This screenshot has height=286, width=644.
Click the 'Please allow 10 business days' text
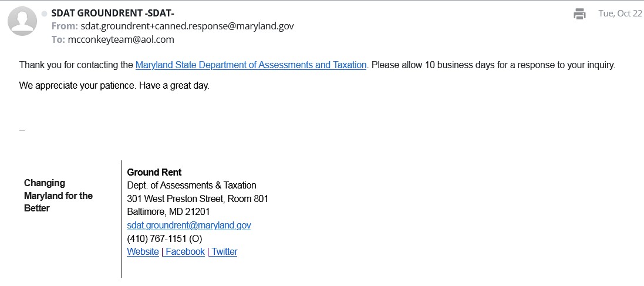point(493,65)
